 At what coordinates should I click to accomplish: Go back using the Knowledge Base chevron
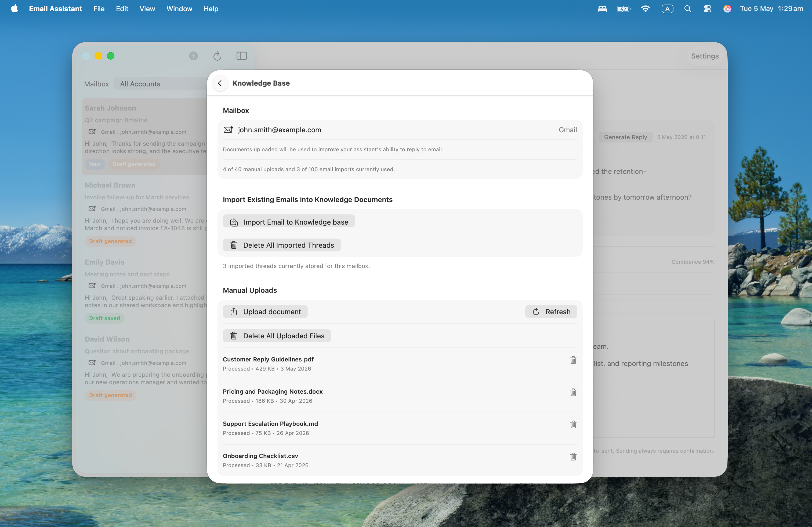[x=220, y=83]
